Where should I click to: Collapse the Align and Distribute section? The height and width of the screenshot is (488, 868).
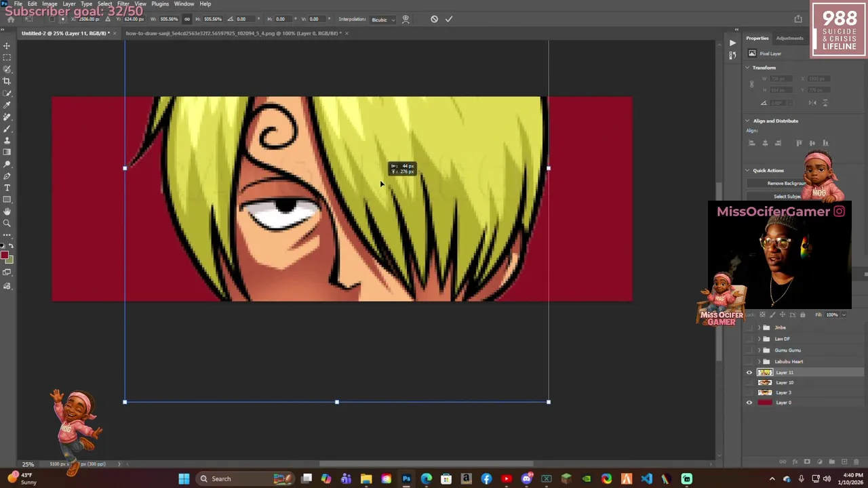click(x=747, y=121)
